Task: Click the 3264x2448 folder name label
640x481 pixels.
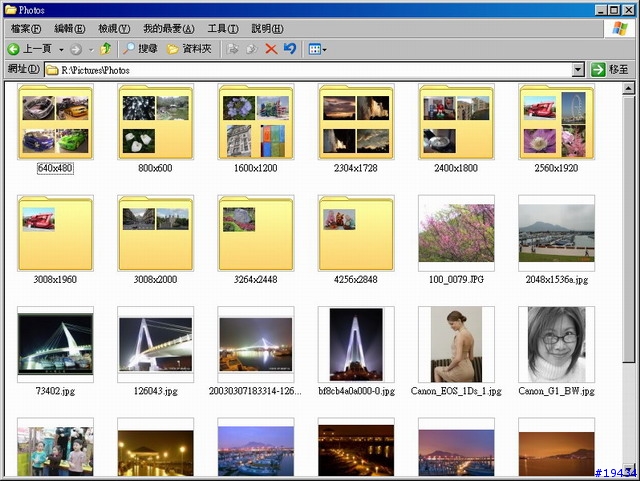Action: 256,280
